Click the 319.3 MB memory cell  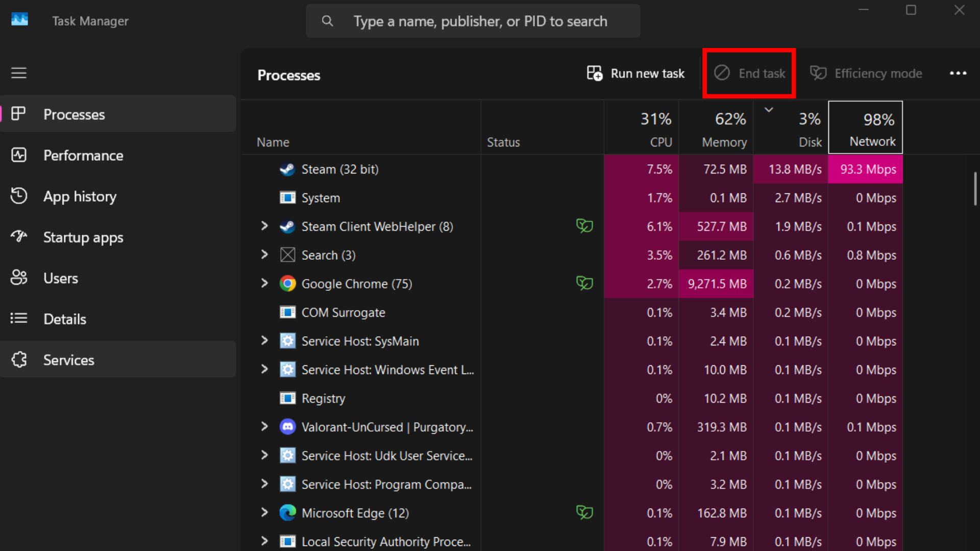pos(716,427)
